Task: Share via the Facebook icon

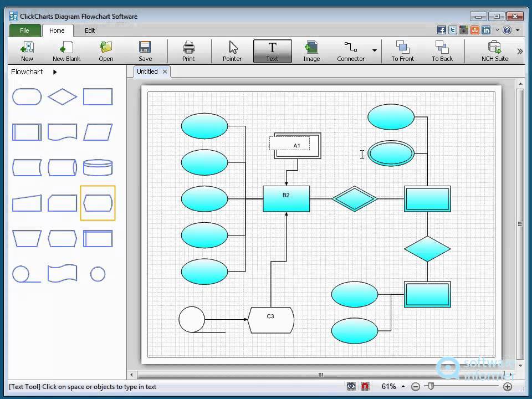Action: click(x=442, y=30)
